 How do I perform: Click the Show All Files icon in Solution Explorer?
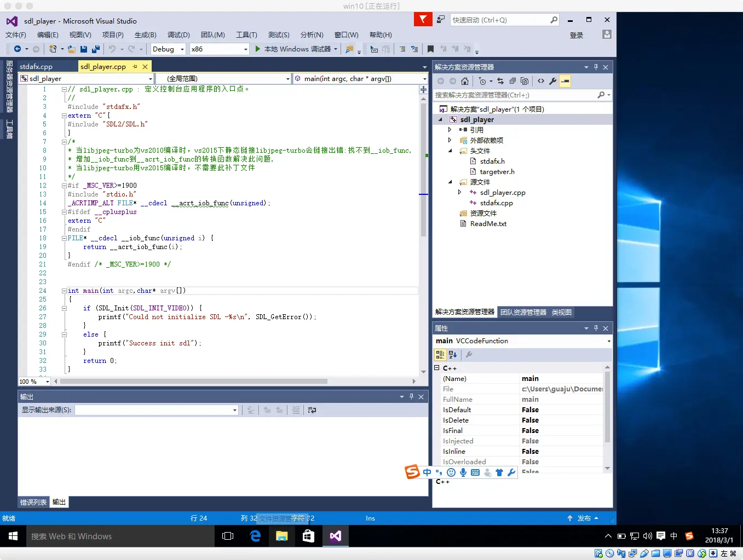(x=525, y=81)
